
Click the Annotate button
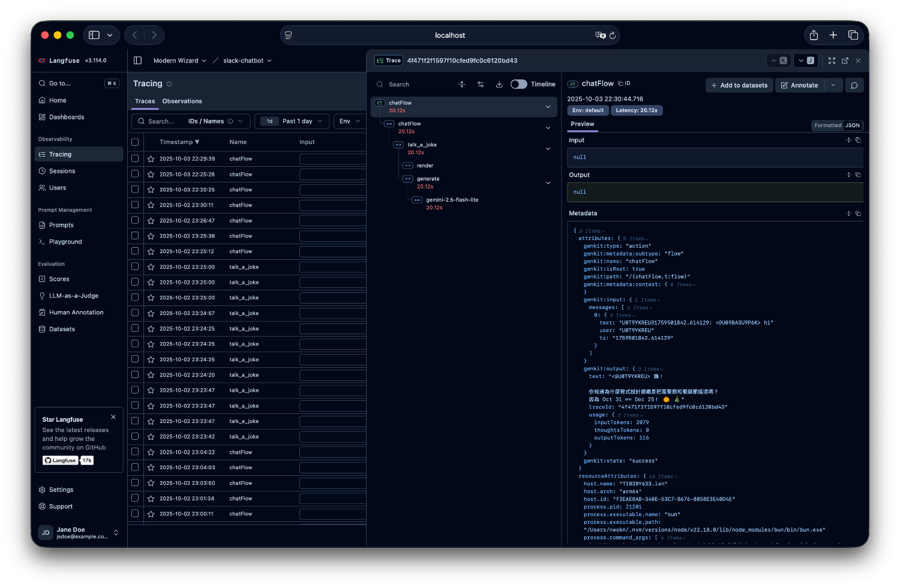(x=799, y=85)
